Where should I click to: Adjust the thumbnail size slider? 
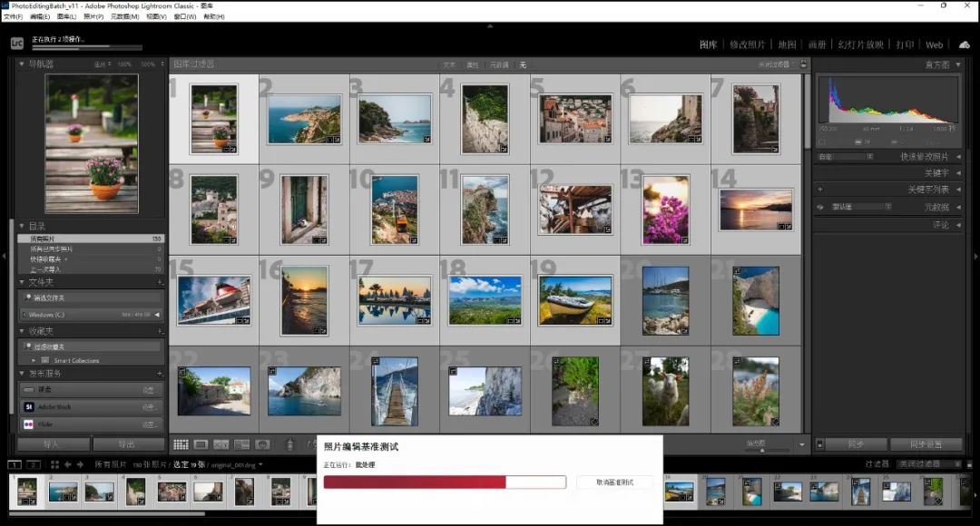[x=762, y=449]
